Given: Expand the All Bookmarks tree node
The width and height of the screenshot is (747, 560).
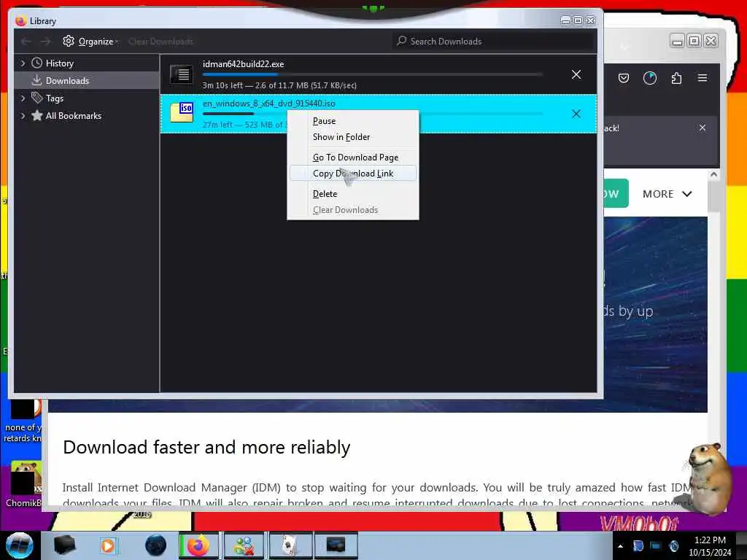Looking at the screenshot, I should click(23, 116).
